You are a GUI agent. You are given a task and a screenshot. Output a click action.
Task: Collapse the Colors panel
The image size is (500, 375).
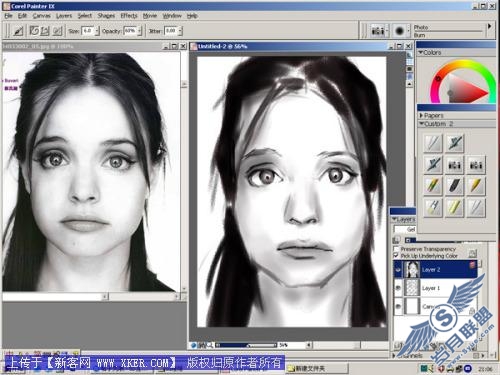(x=421, y=53)
